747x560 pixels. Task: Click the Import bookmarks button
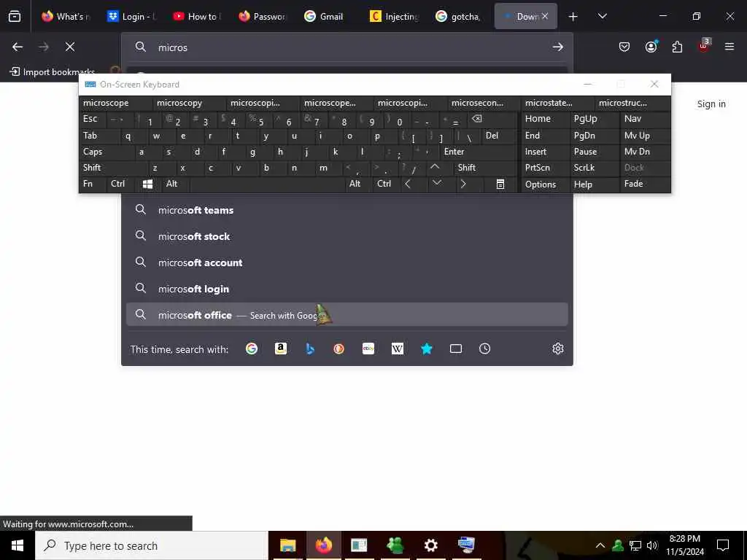53,72
